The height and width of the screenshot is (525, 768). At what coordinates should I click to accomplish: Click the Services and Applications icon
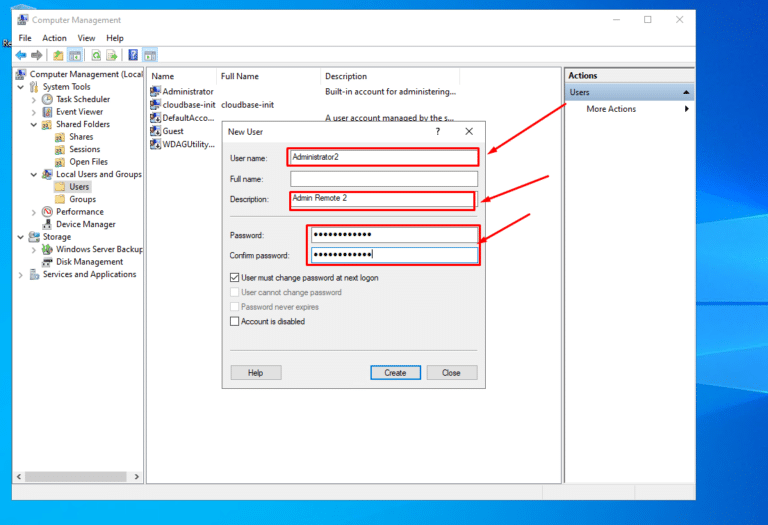(x=34, y=274)
